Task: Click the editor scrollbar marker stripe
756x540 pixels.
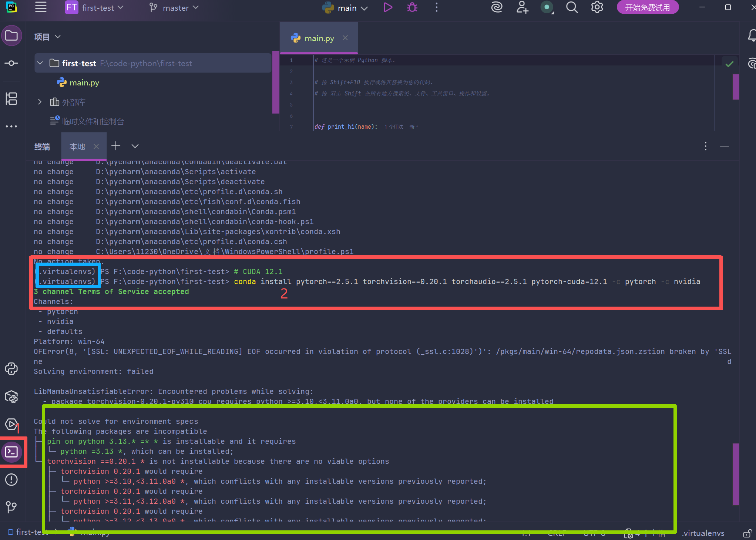Action: (736, 87)
